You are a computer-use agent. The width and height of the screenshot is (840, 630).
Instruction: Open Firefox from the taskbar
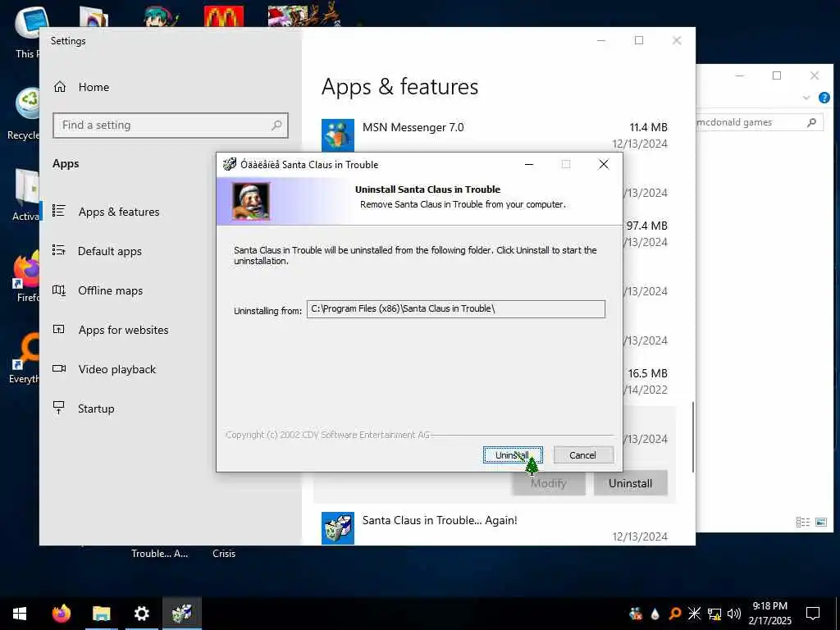pyautogui.click(x=61, y=614)
